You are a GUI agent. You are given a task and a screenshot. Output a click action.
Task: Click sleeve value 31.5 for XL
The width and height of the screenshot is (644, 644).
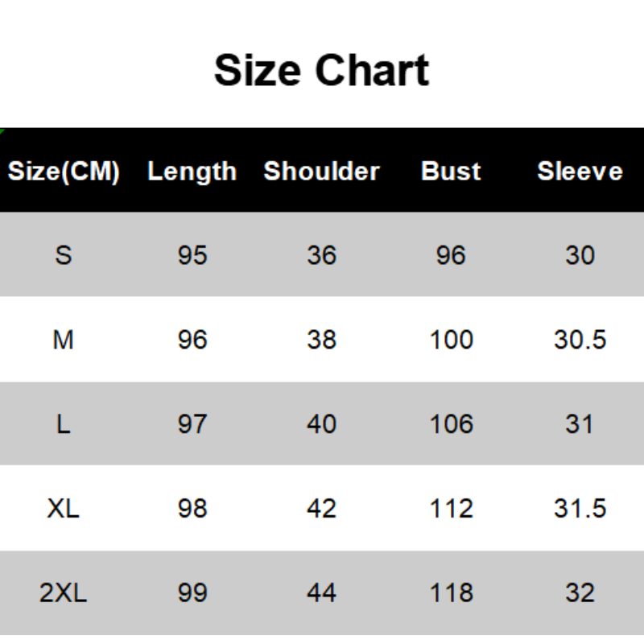[580, 509]
